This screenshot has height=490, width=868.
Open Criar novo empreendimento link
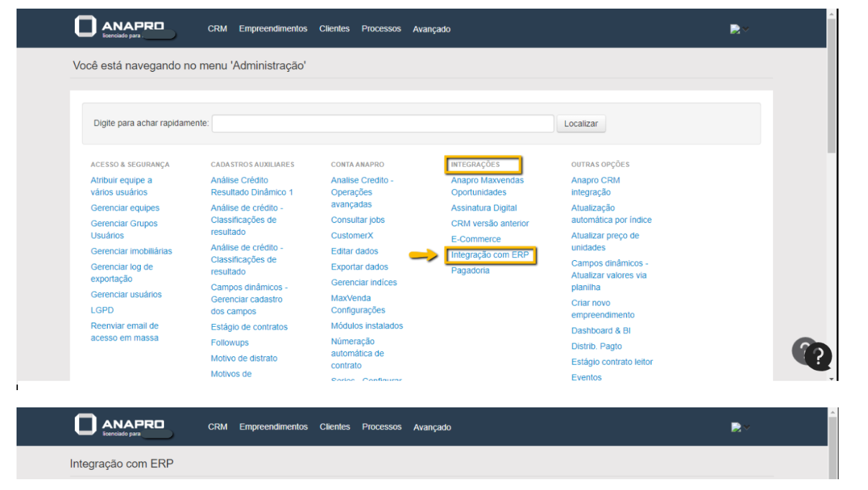(x=603, y=309)
